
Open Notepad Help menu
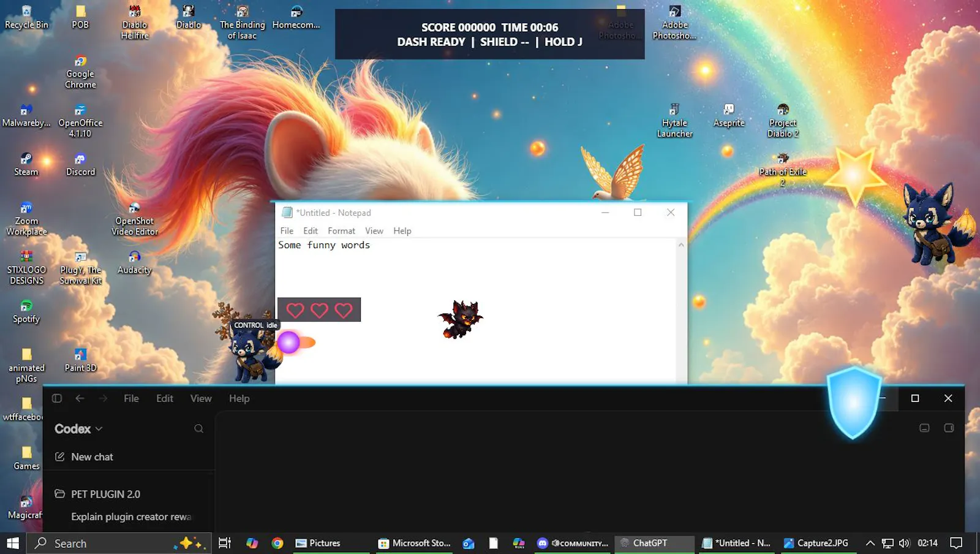pos(402,231)
